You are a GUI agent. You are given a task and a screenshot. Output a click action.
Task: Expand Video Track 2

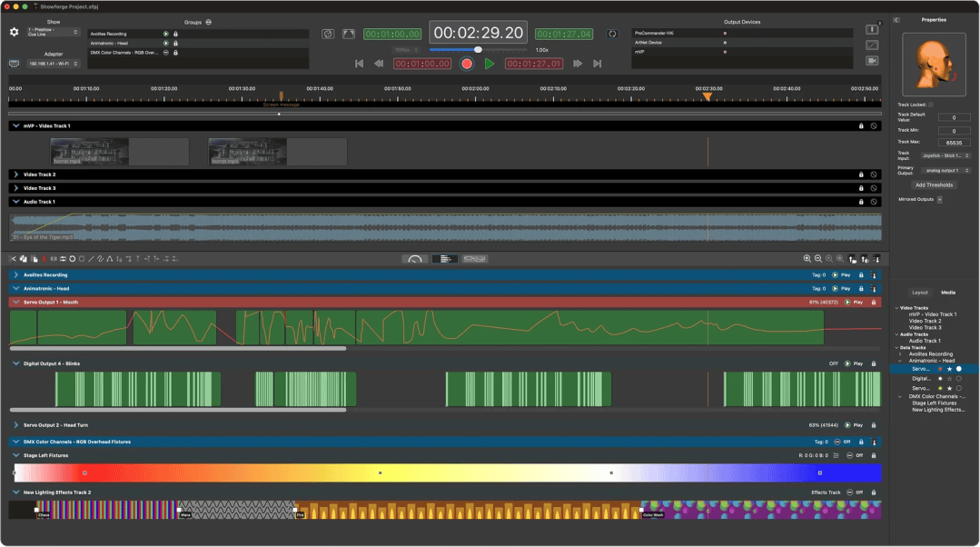pos(15,174)
